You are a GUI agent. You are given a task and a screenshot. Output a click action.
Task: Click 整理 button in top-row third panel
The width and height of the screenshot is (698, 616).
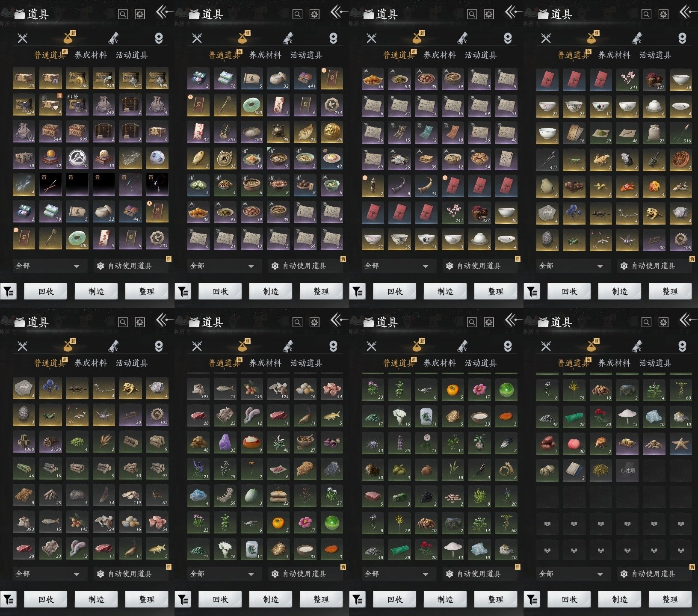[x=496, y=291]
